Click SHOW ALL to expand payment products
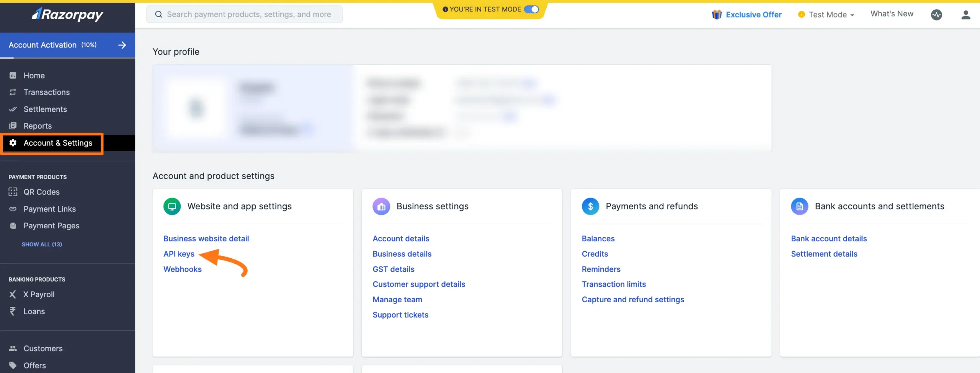The width and height of the screenshot is (980, 373). pyautogui.click(x=42, y=244)
